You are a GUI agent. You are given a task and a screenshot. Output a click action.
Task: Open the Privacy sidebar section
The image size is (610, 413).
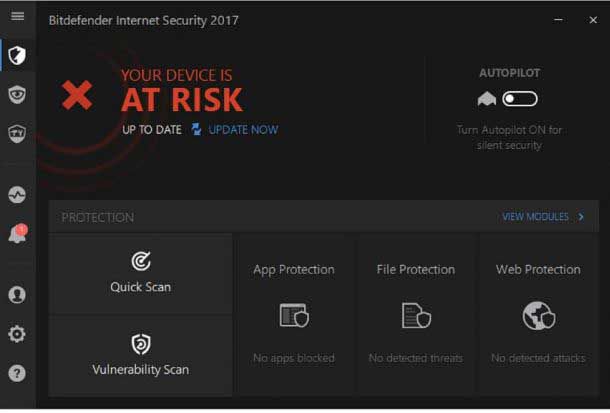pyautogui.click(x=17, y=94)
